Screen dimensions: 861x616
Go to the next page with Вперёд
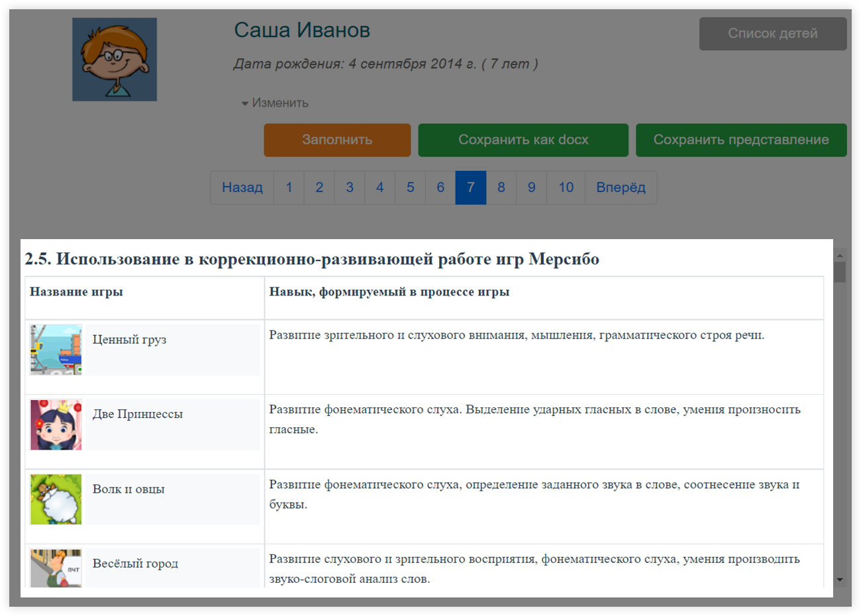click(621, 187)
